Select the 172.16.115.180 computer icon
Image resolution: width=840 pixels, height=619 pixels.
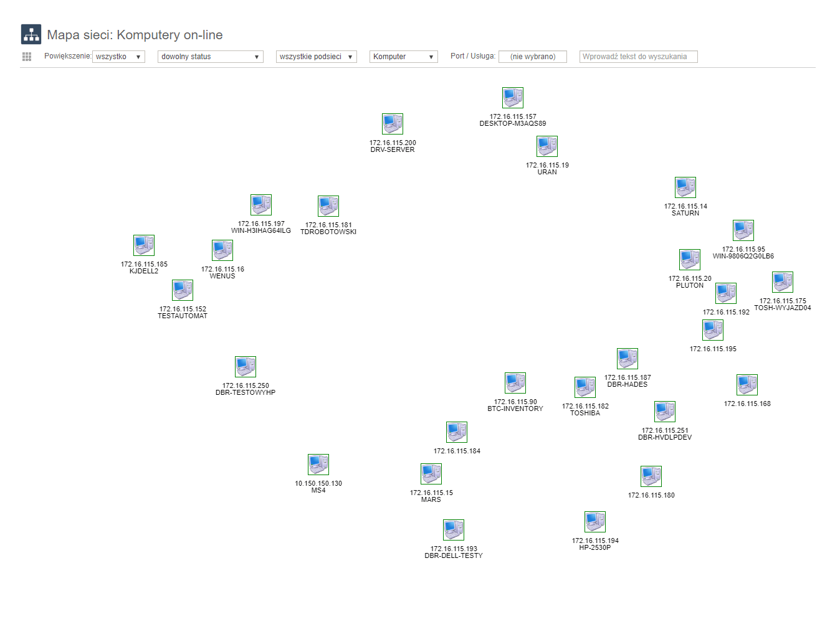click(x=651, y=476)
